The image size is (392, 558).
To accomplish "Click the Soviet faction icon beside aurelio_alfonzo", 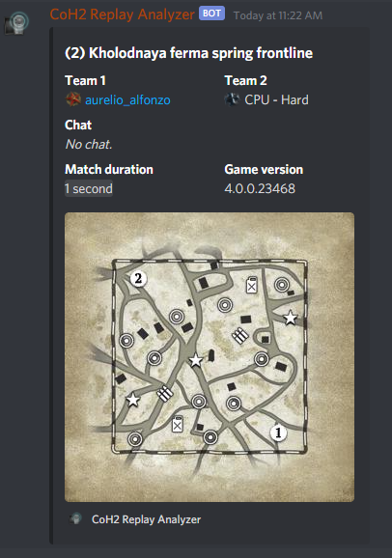I will pyautogui.click(x=73, y=99).
